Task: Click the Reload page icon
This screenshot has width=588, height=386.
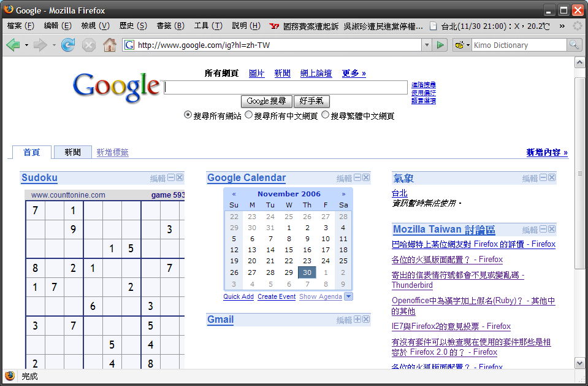Action: (68, 45)
